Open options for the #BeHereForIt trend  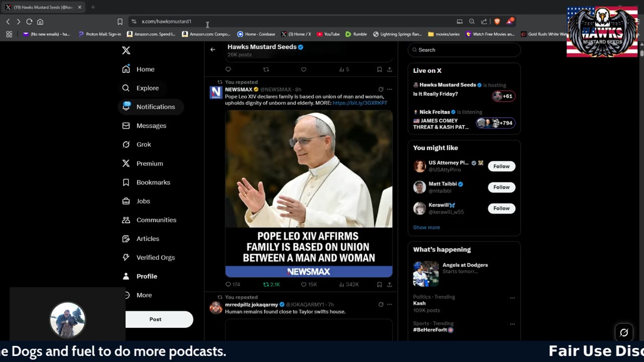pyautogui.click(x=512, y=325)
